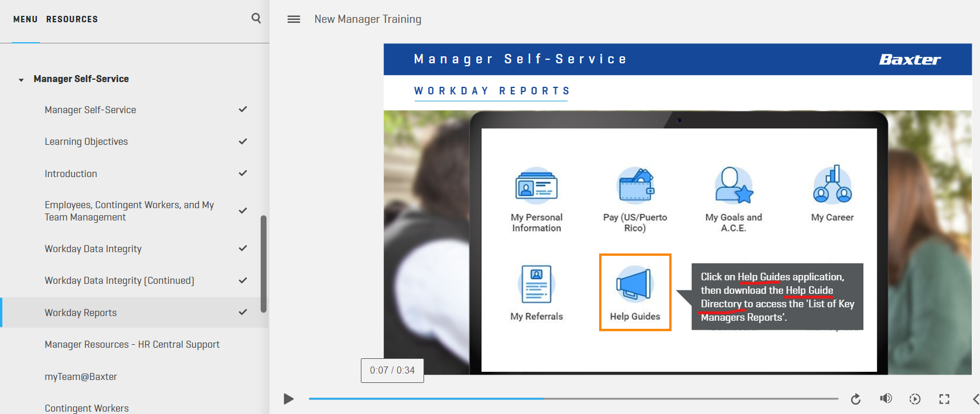Toggle the hamburger sidebar menu icon
Viewport: 980px width, 414px height.
tap(293, 19)
